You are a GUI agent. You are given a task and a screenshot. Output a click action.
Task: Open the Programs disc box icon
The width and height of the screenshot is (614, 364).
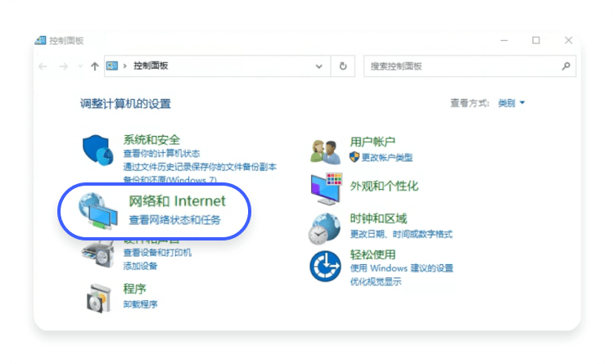coord(99,299)
